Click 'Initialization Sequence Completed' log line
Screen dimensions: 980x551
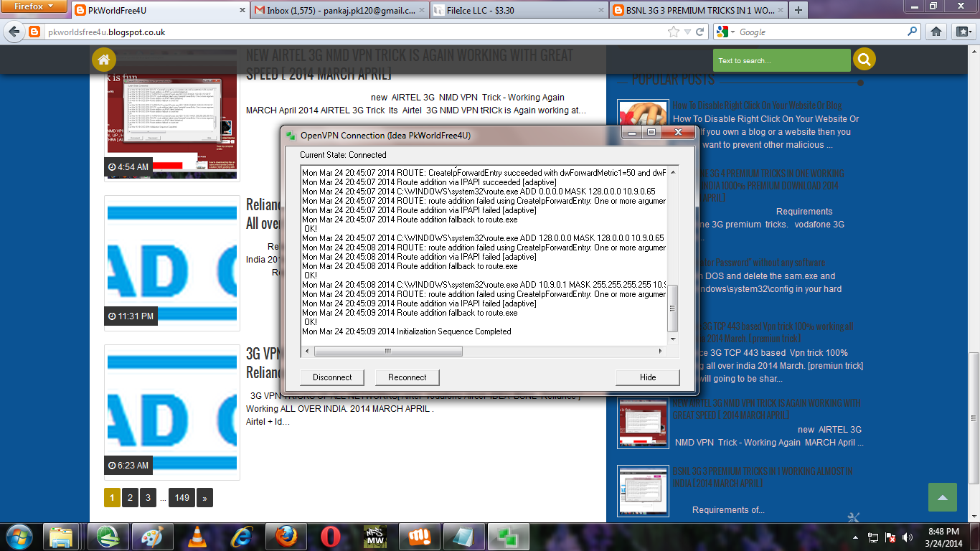tap(407, 331)
